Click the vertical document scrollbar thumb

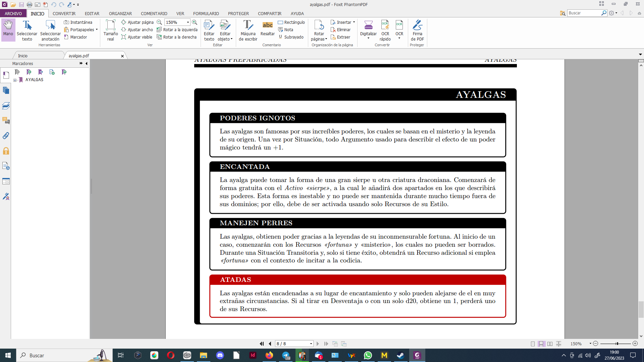(x=641, y=309)
